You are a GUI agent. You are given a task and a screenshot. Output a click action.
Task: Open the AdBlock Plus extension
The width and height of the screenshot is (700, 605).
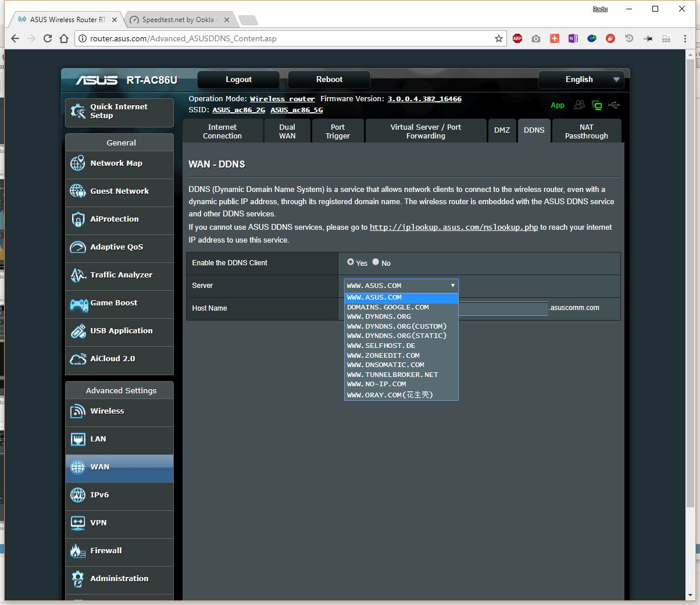click(517, 38)
